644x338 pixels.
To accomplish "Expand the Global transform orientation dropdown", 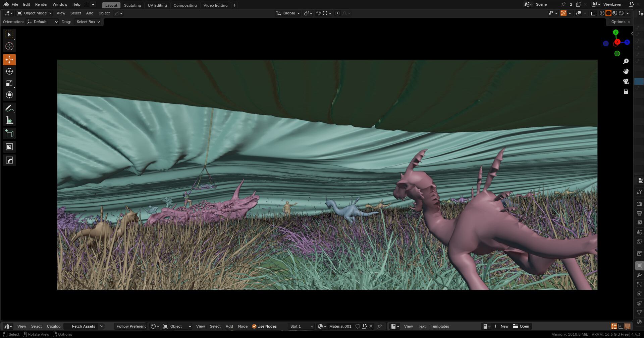I will [x=288, y=13].
